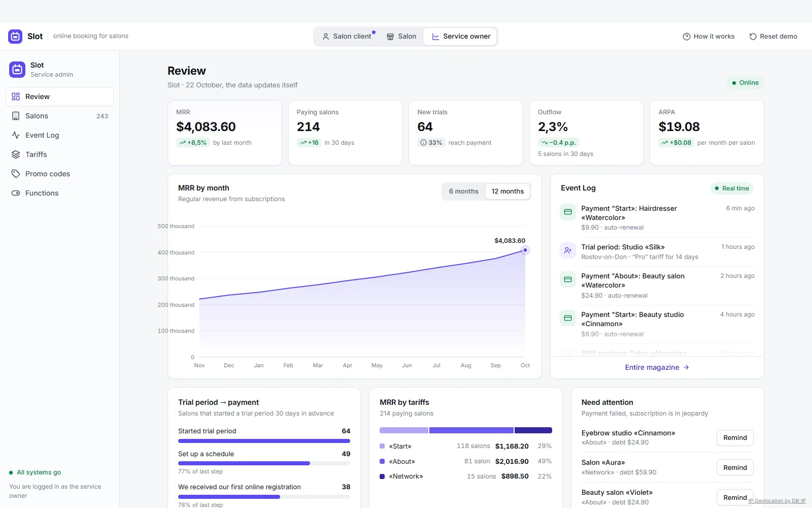Click the Reset demo circular arrow icon
Screen dimensions: 812x508
coord(753,37)
